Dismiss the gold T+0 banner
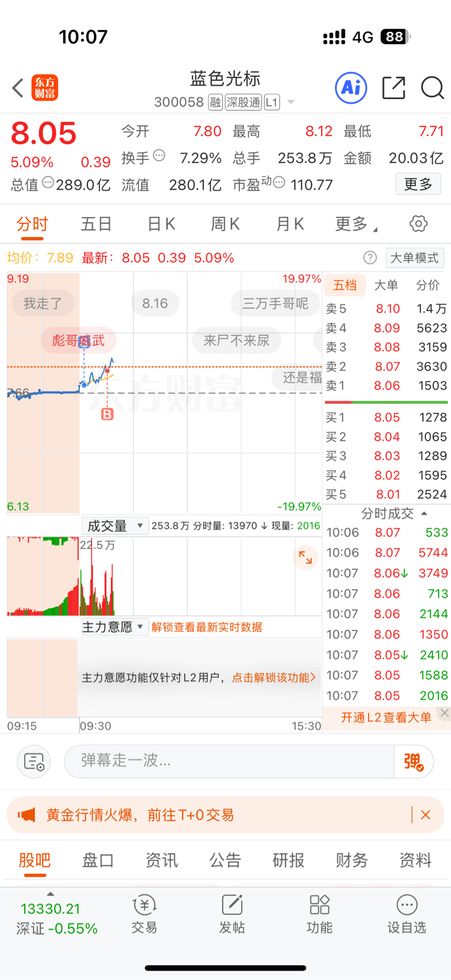Image resolution: width=451 pixels, height=980 pixels. click(x=426, y=815)
